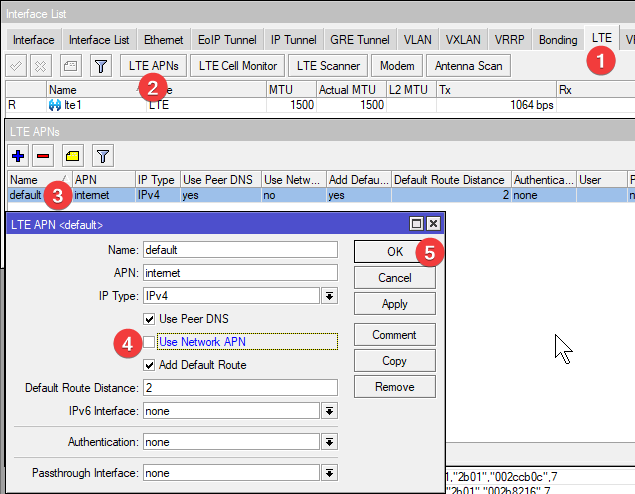Sort by Default Route Distance column header
Image resolution: width=635 pixels, height=494 pixels.
(451, 179)
